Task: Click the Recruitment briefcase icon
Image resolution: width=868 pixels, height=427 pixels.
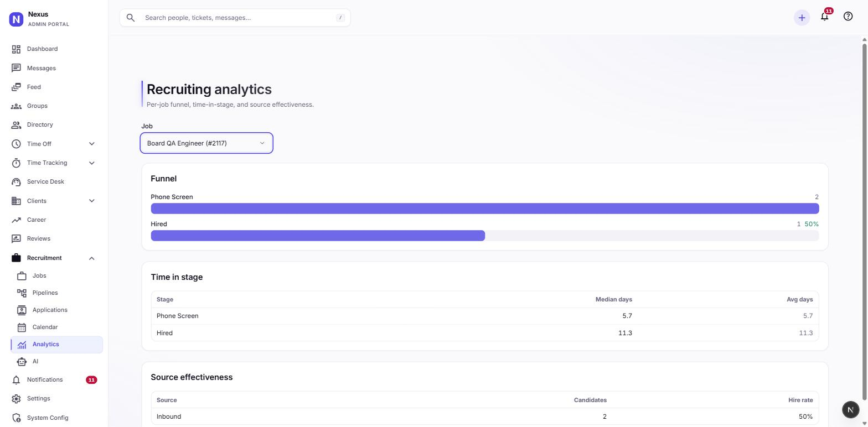Action: point(16,258)
